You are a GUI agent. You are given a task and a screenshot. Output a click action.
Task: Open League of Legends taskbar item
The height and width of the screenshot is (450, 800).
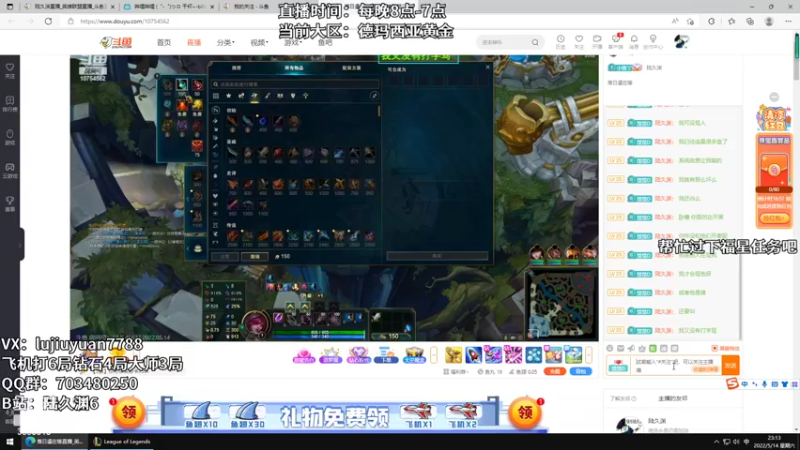122,442
